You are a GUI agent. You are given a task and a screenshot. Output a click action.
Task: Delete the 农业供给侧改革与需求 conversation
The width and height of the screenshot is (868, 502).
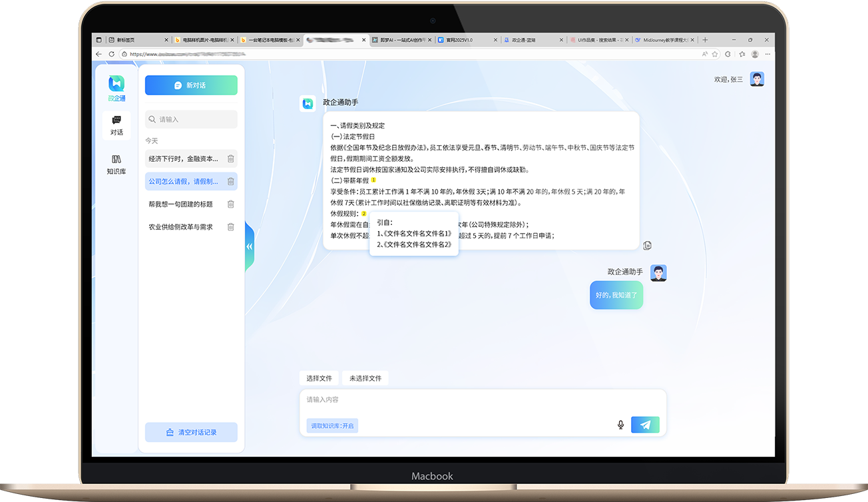point(230,227)
